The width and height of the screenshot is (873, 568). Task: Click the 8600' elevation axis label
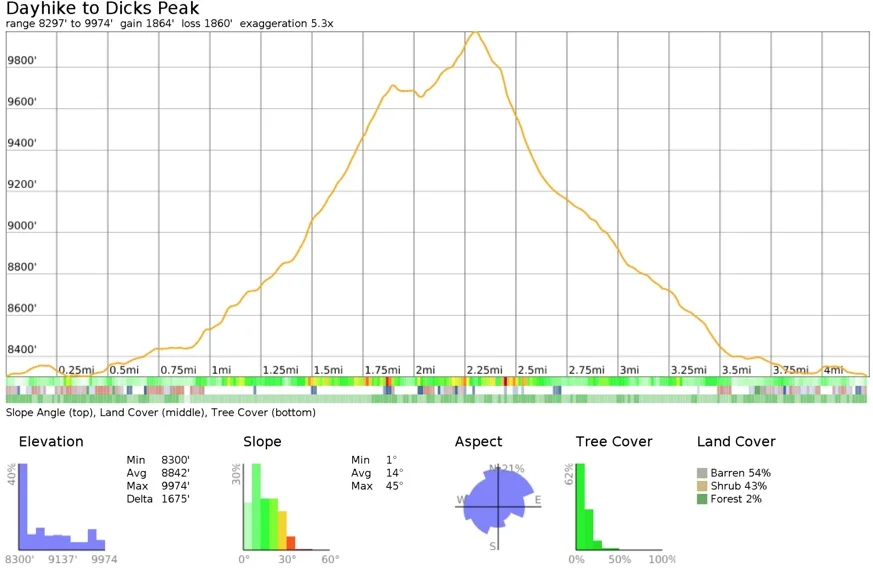pos(22,308)
